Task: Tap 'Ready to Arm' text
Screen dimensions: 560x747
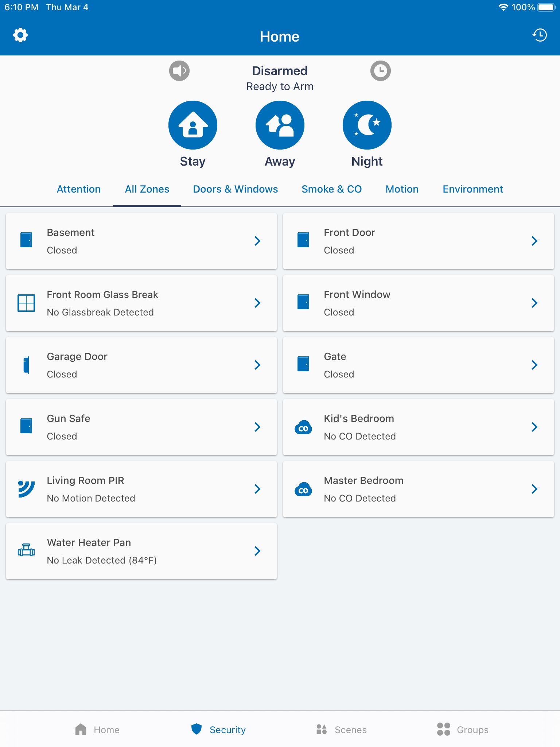Action: [280, 87]
